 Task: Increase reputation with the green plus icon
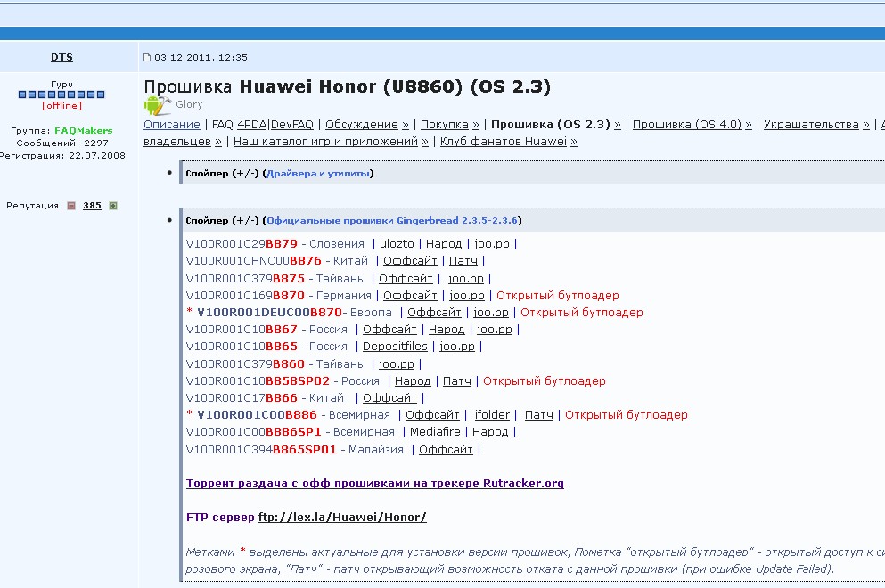point(113,206)
